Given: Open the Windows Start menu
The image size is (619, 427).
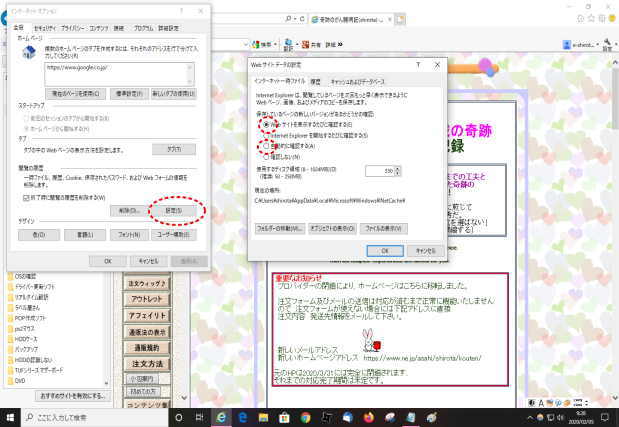Looking at the screenshot, I should 10,418.
